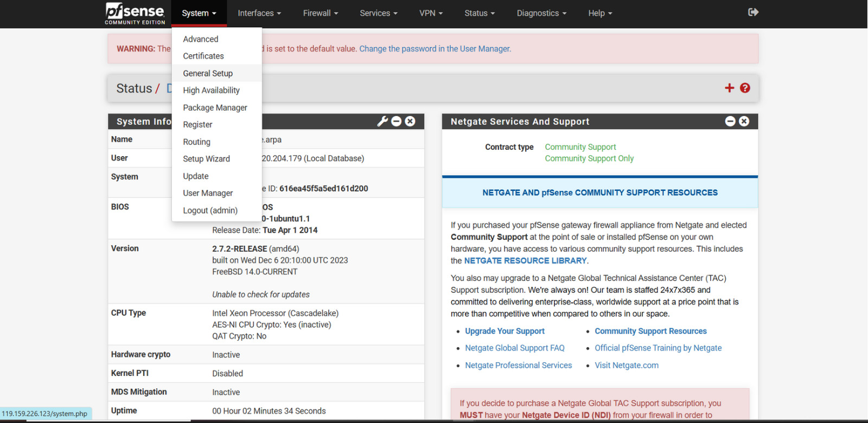Expand the Diagnostics dropdown menu

point(541,13)
